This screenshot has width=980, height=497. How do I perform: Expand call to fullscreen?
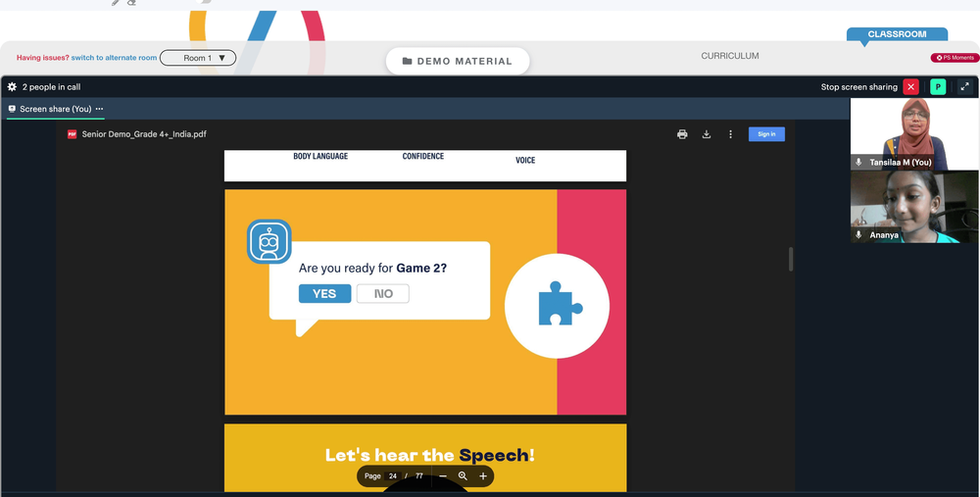pyautogui.click(x=965, y=87)
